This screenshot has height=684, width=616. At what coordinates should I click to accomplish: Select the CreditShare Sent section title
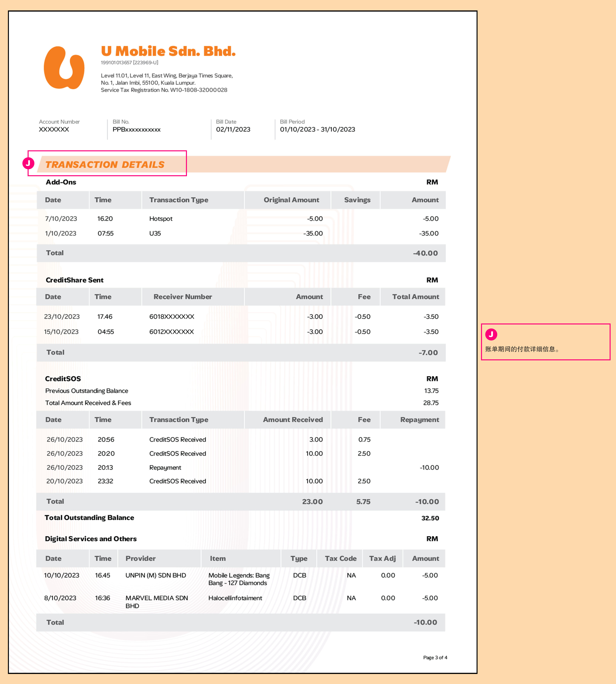75,280
